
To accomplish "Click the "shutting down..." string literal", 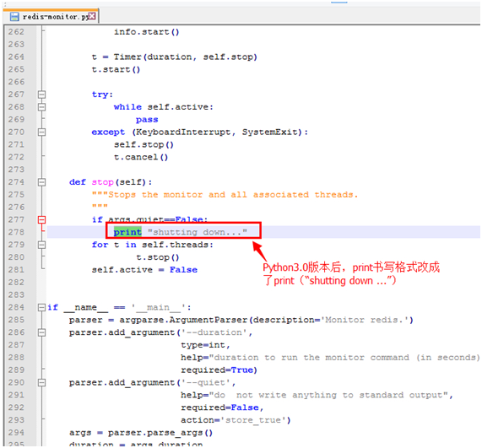I will pos(198,232).
